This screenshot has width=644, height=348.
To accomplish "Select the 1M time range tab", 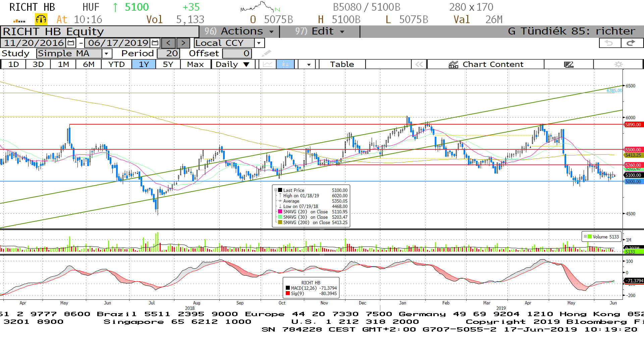I will [x=63, y=64].
